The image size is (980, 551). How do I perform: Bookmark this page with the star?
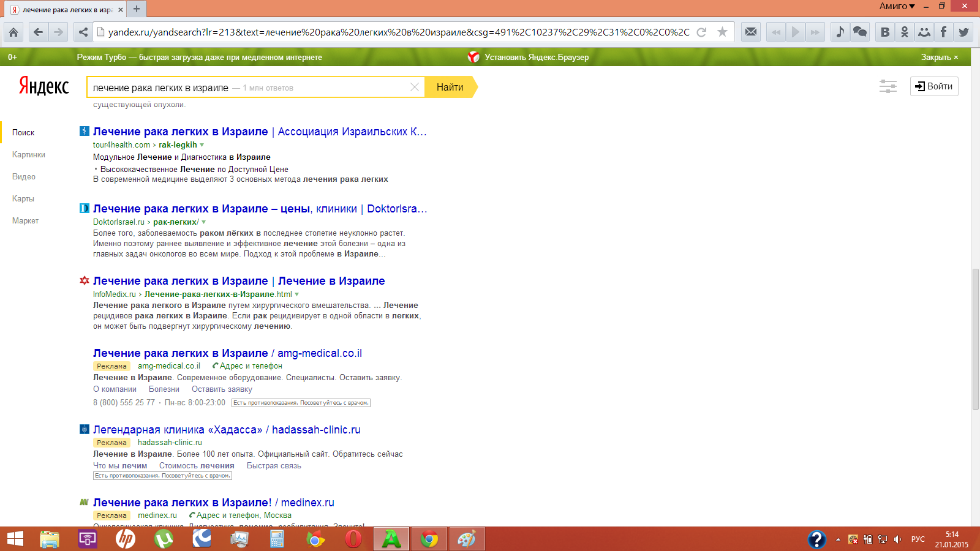coord(722,32)
